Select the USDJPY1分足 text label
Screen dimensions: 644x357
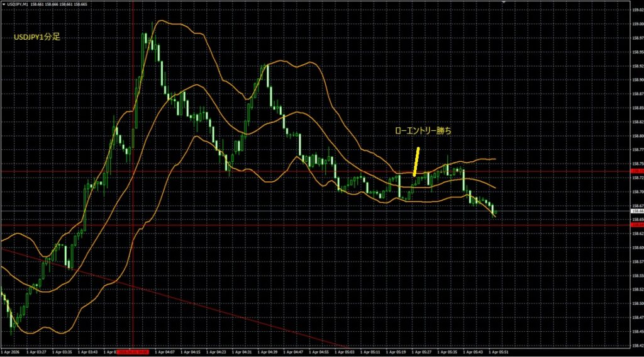(x=37, y=37)
